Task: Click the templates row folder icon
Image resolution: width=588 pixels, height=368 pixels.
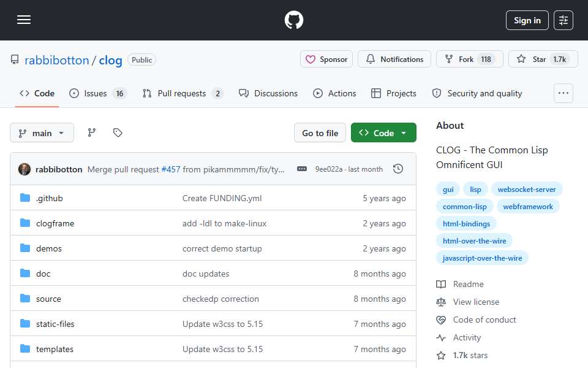Action: click(25, 349)
